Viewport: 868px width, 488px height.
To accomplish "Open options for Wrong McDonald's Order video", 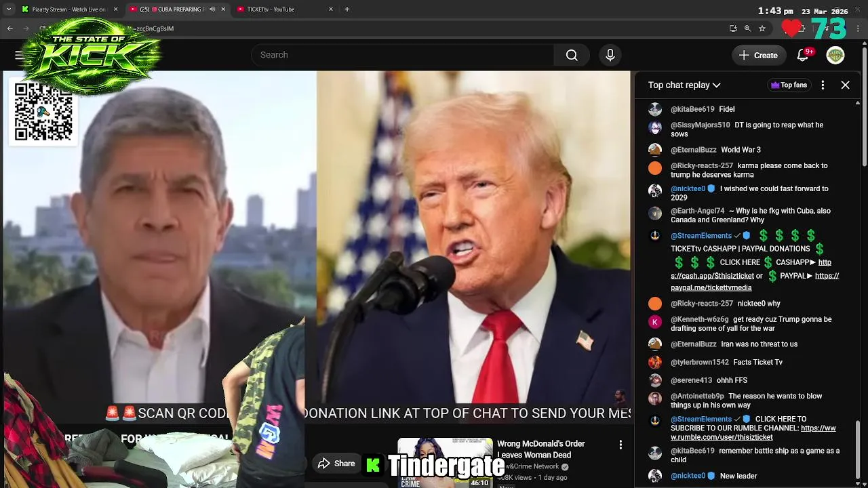I will pyautogui.click(x=620, y=445).
